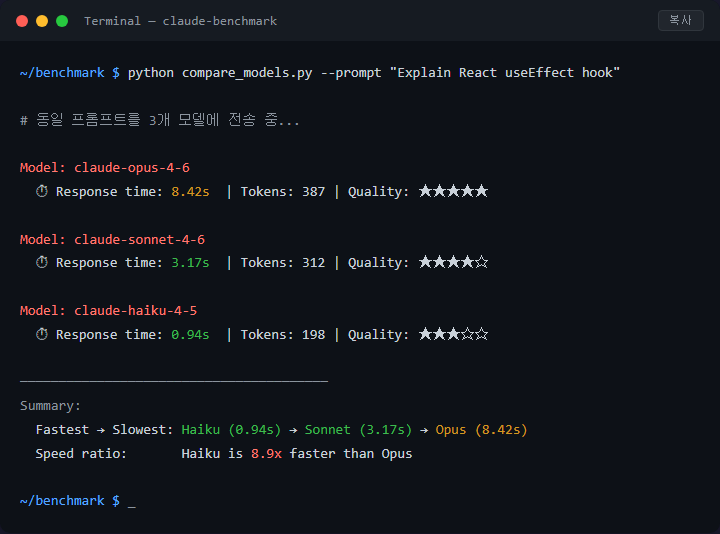The image size is (720, 534).
Task: Click 'Model: claude-sonnet-4-6' line
Action: pyautogui.click(x=112, y=239)
